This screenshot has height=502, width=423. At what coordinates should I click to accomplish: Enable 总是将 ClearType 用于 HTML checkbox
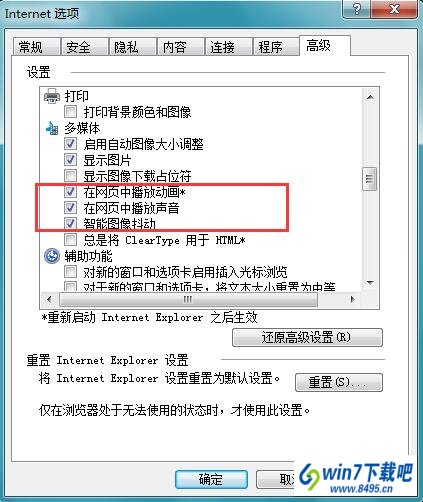tap(70, 240)
